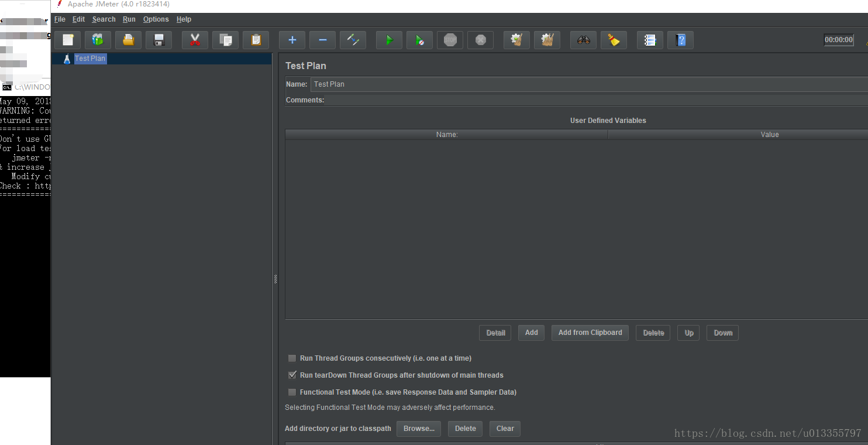Click Browse... for classpath
This screenshot has height=445, width=868.
click(x=419, y=429)
